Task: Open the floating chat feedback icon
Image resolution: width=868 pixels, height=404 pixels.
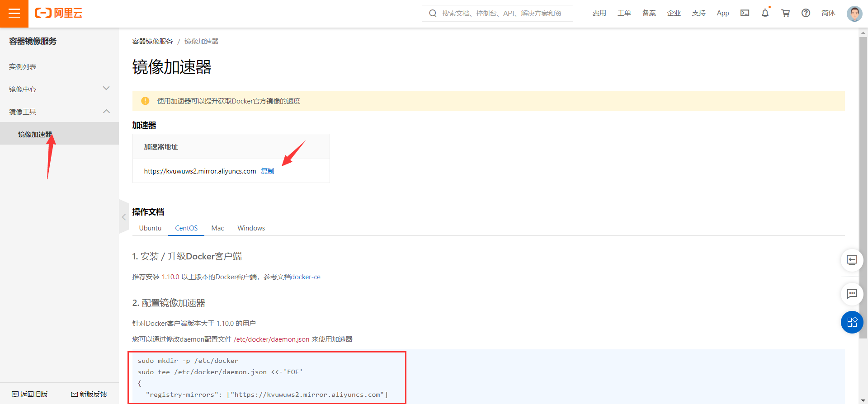Action: point(852,294)
